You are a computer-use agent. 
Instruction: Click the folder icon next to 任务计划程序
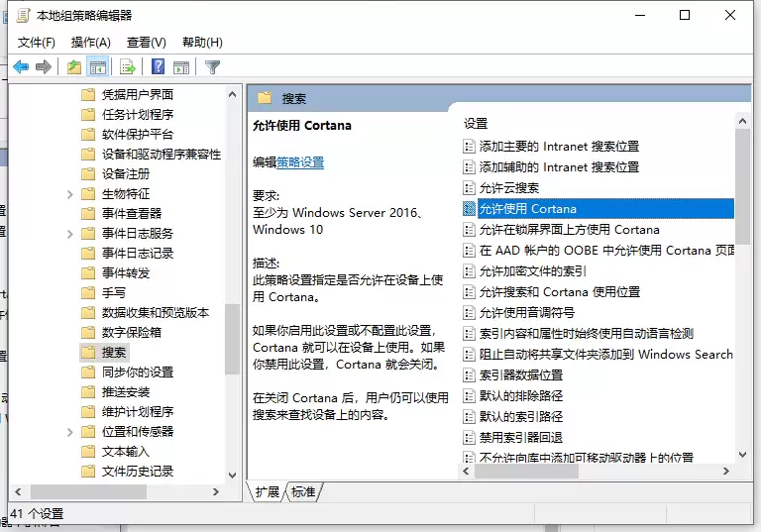pyautogui.click(x=88, y=114)
